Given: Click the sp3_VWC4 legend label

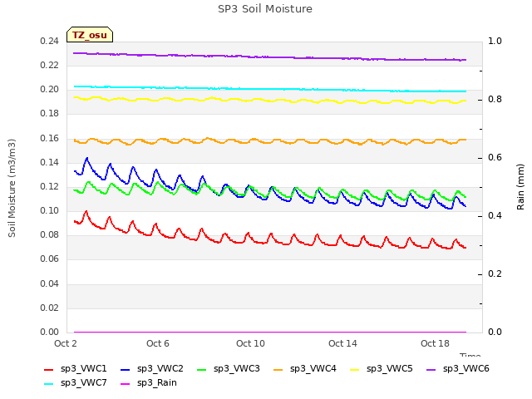Looking at the screenshot, I should tap(313, 368).
